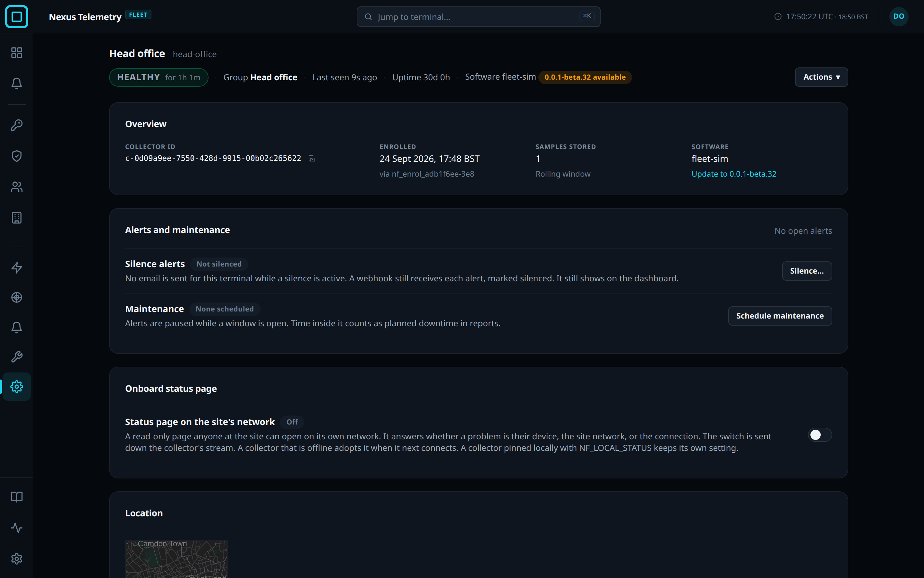This screenshot has width=924, height=578.
Task: Click the Rolling window text
Action: 563,174
